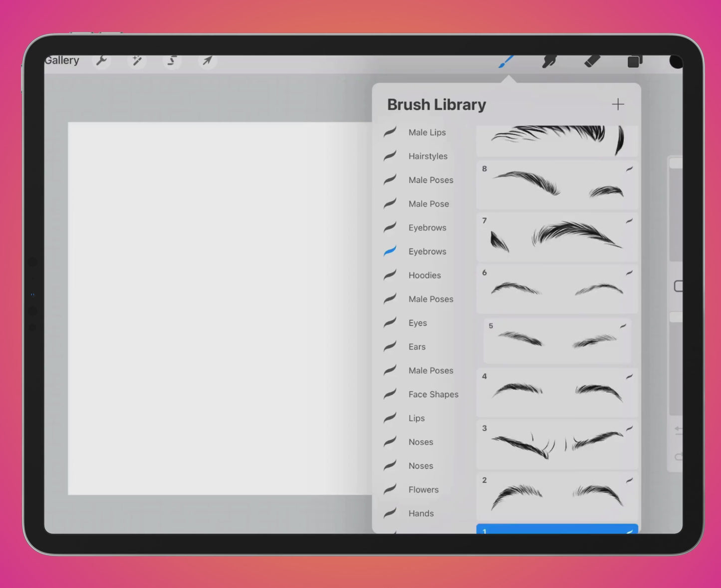Select eyebrow brush number 2
The image size is (721, 588).
(556, 496)
